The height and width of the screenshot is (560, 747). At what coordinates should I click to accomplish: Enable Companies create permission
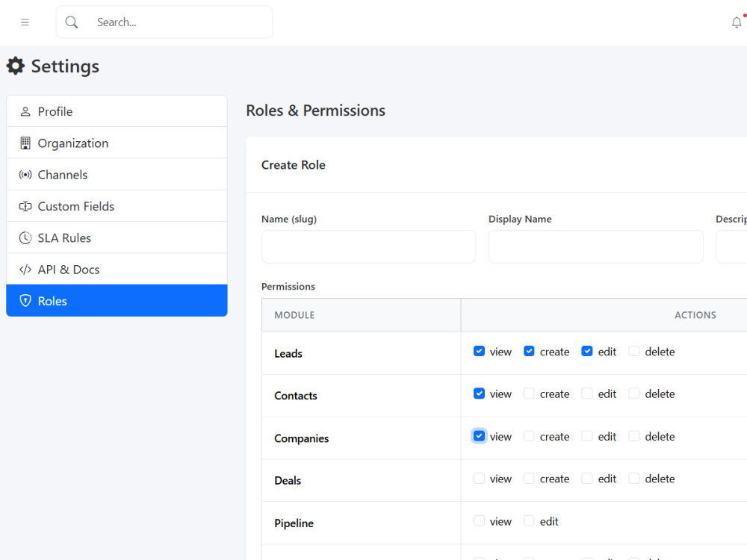529,436
